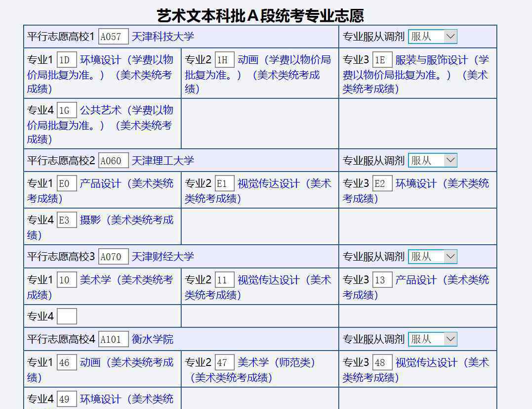
Task: Click the major code field 46
Action: 67,363
